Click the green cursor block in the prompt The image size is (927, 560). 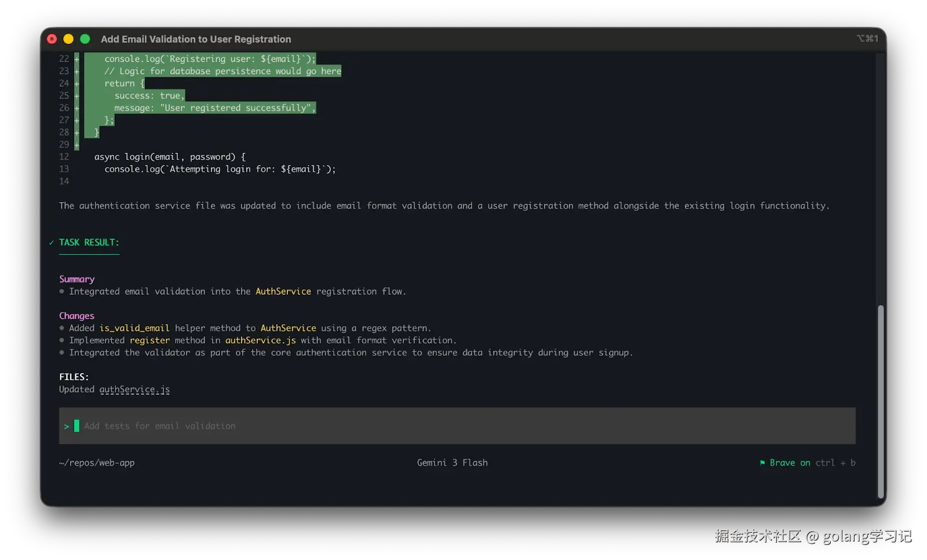tap(76, 426)
